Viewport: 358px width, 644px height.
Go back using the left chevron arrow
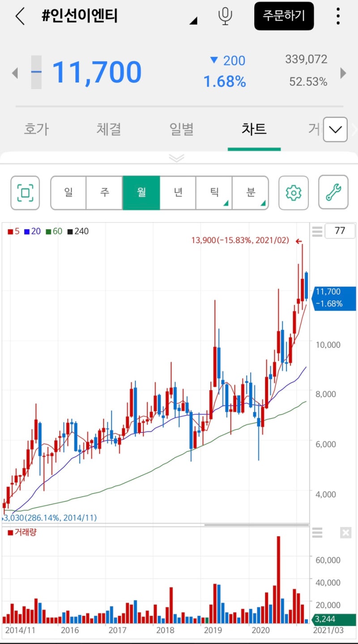(x=20, y=16)
